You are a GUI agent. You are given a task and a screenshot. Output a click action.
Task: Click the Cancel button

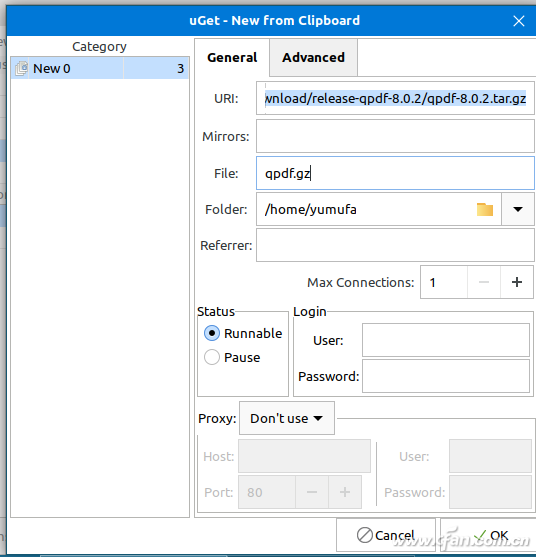[x=386, y=535]
